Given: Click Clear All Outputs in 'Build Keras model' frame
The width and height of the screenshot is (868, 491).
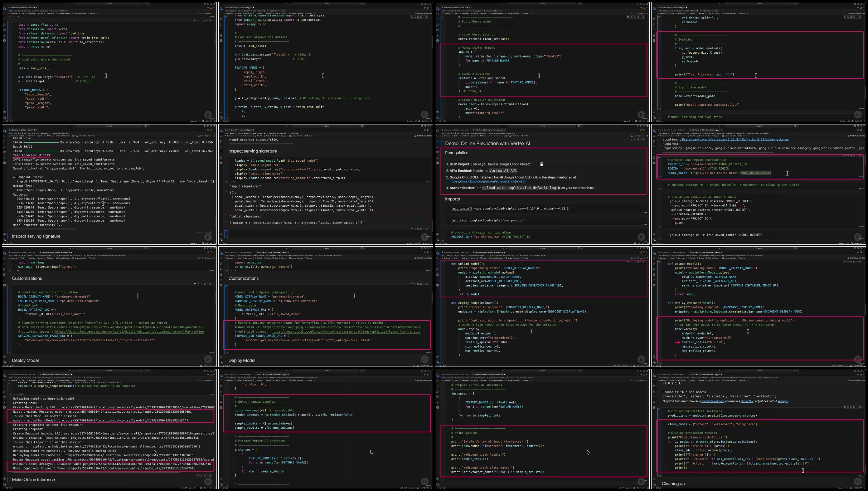Looking at the screenshot, I should pos(496,14).
